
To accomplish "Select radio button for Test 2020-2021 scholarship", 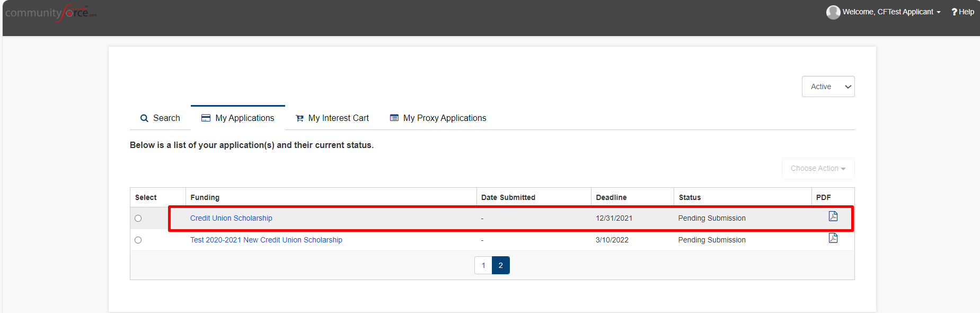I will click(x=138, y=240).
